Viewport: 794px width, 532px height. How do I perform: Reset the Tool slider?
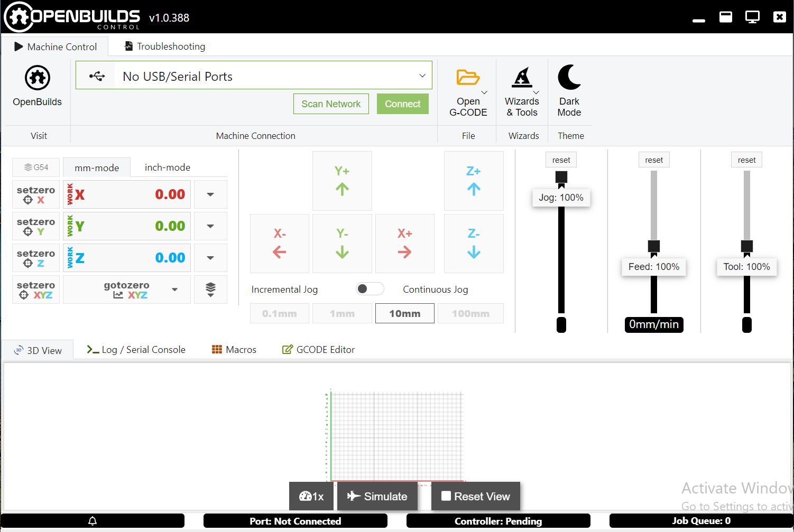747,160
